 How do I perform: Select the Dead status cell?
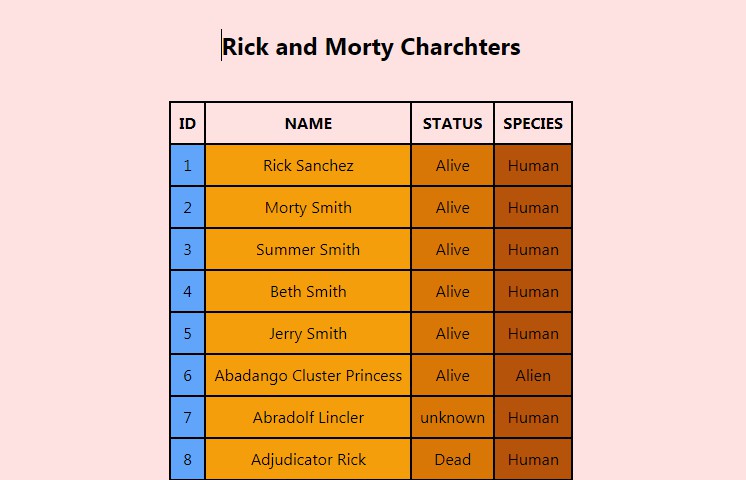pos(452,460)
